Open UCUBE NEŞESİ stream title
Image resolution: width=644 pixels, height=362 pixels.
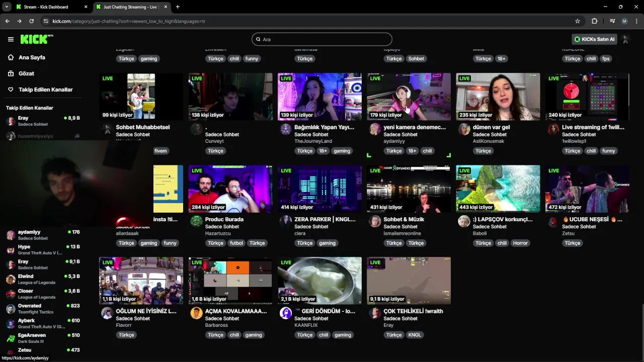click(592, 219)
